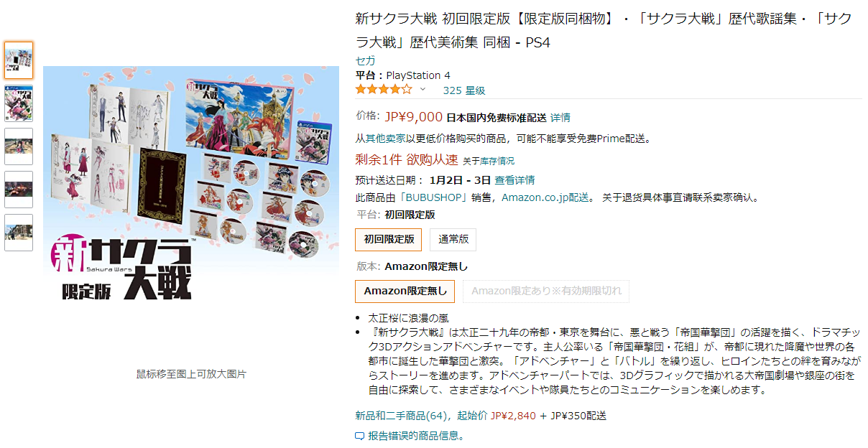Open the 325 星级 reviews link
This screenshot has width=868, height=448.
(x=464, y=90)
